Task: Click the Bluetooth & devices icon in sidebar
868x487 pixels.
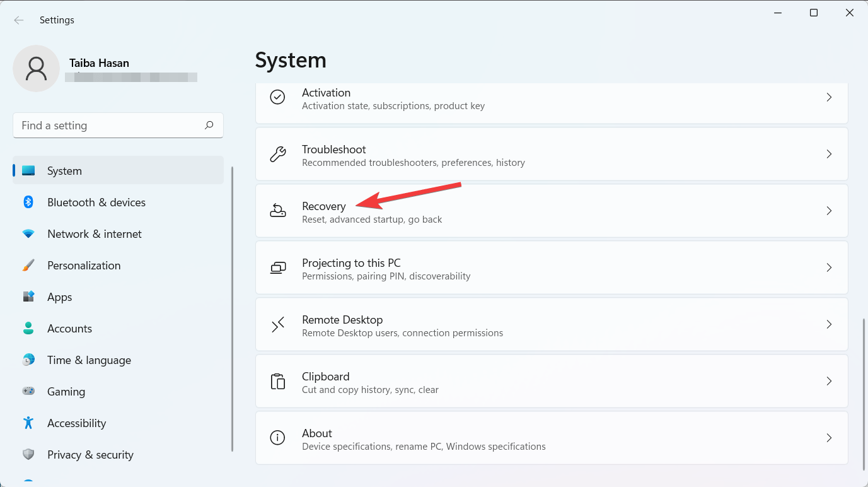Action: [28, 202]
